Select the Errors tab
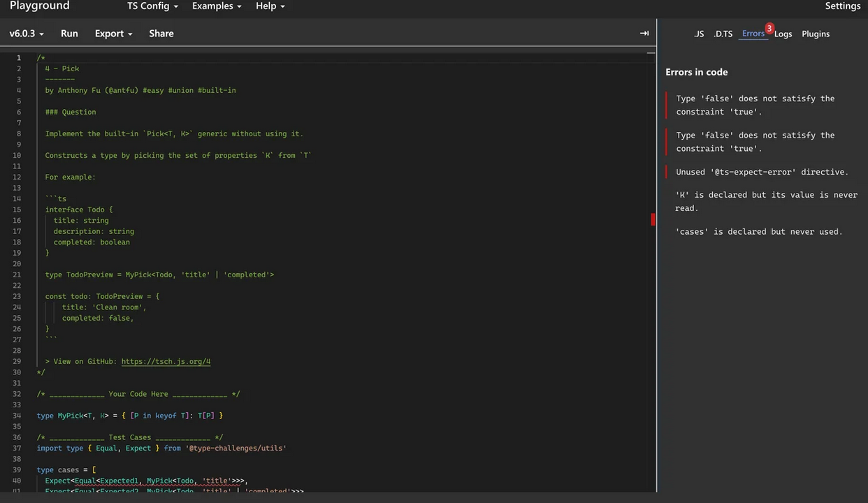Screen dimensions: 868x503 click(753, 34)
